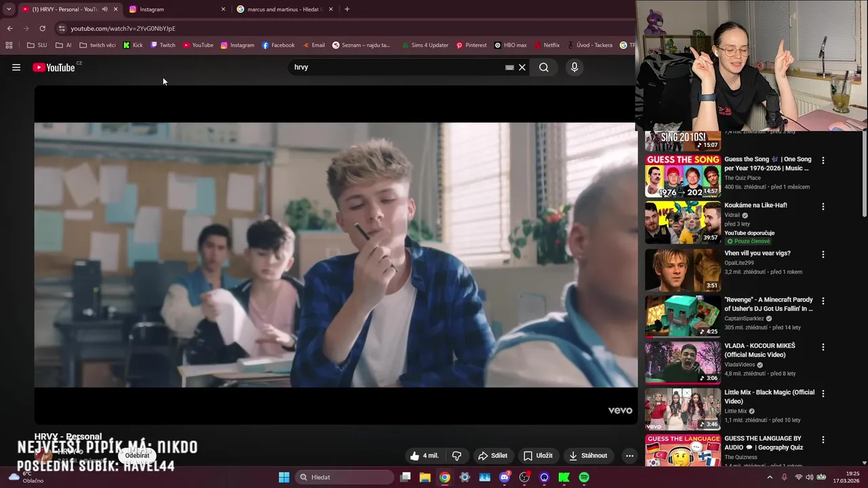This screenshot has height=488, width=868.
Task: Open a new Chrome tab
Action: [x=347, y=9]
